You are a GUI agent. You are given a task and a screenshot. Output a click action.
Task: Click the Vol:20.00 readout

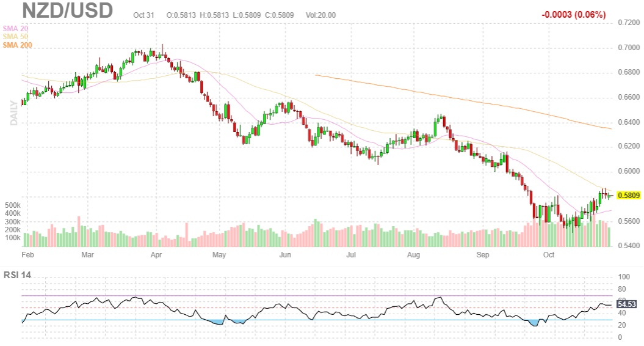pyautogui.click(x=320, y=15)
